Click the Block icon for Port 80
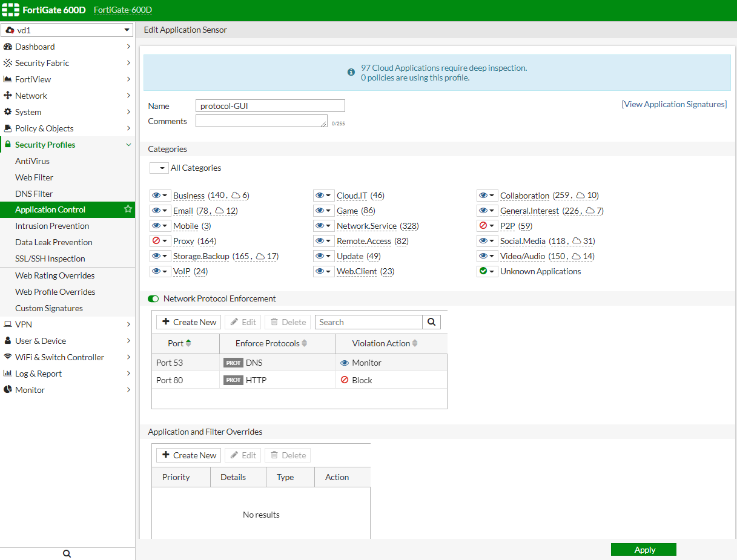 (x=345, y=380)
